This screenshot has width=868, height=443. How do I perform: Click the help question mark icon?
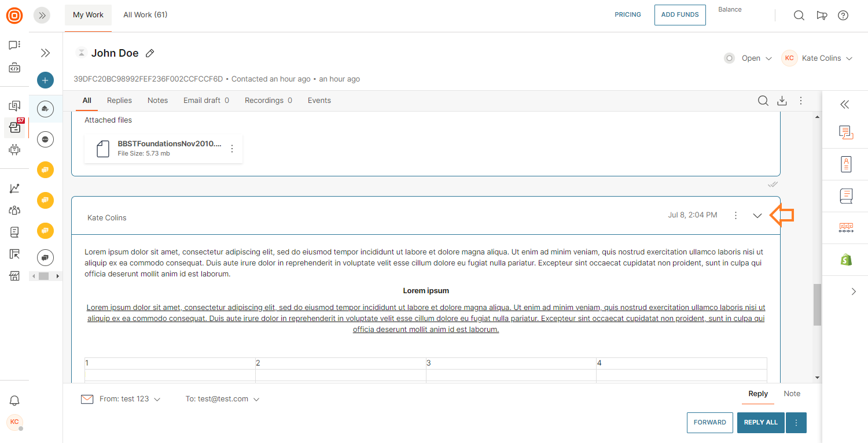coord(843,16)
